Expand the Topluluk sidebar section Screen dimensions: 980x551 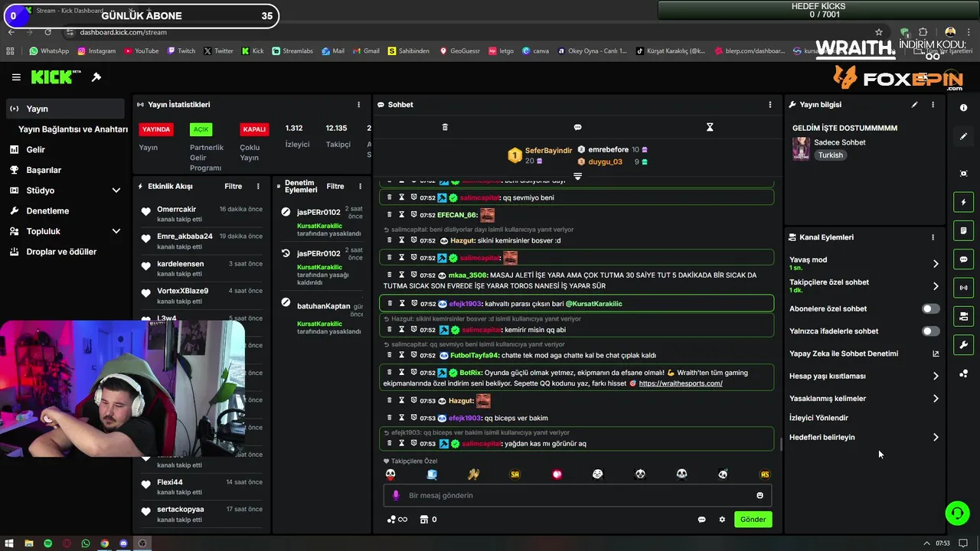pos(116,231)
